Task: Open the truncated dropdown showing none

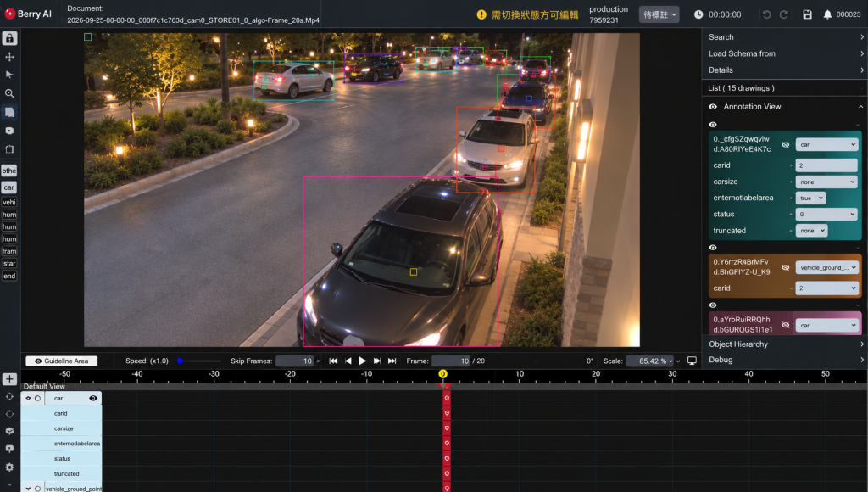Action: click(811, 231)
